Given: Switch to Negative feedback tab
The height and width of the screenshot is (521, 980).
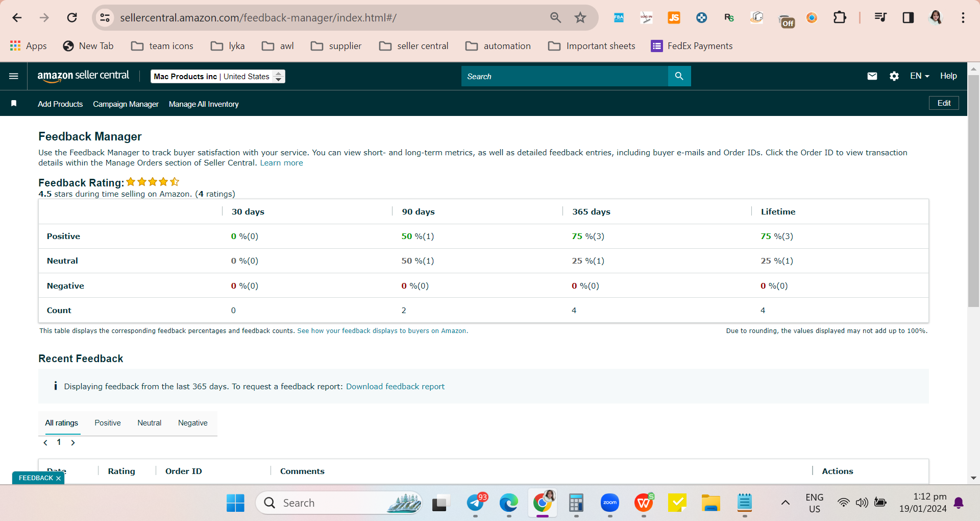Looking at the screenshot, I should point(193,423).
